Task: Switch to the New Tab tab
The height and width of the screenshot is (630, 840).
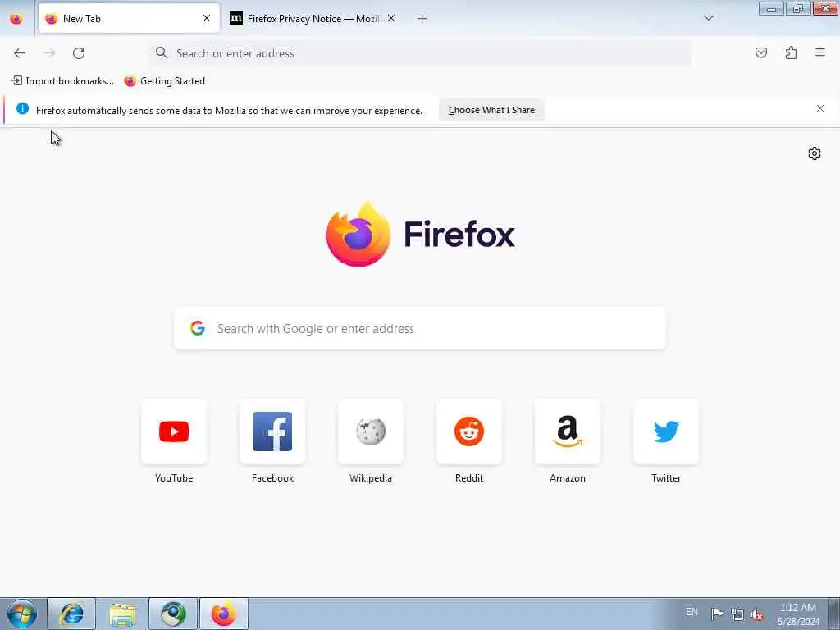Action: pos(129,18)
